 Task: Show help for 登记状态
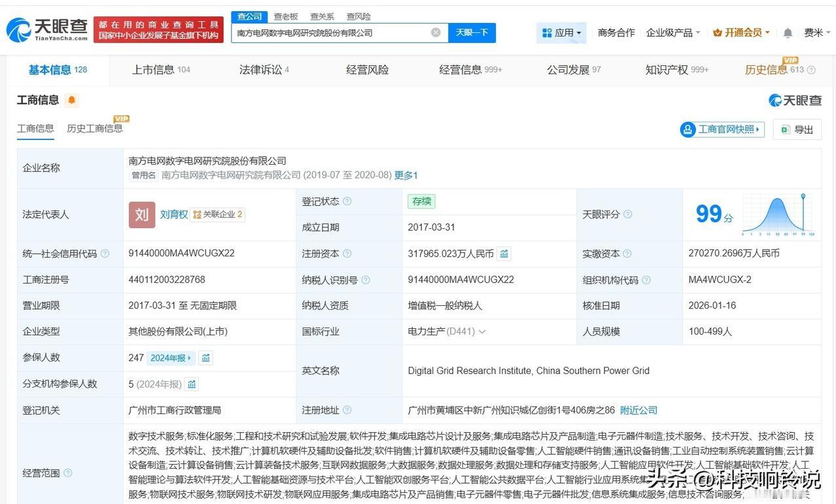pyautogui.click(x=347, y=201)
